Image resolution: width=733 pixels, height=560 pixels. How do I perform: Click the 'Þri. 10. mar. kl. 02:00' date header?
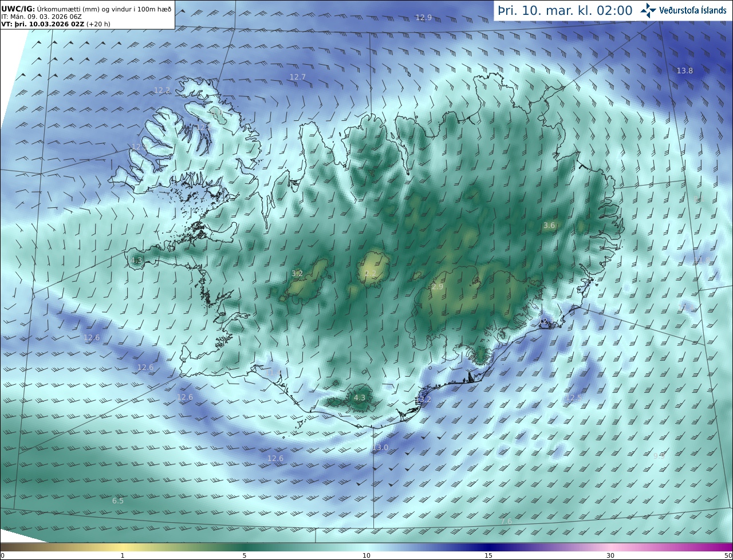point(565,10)
